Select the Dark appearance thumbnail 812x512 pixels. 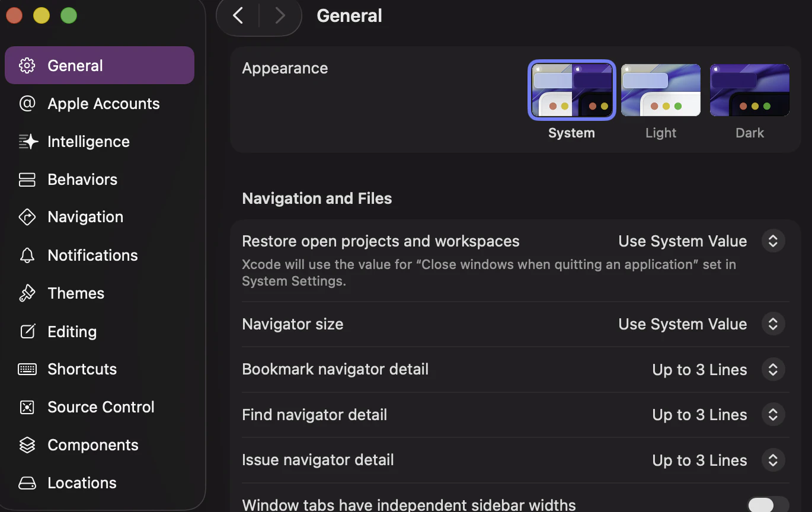(749, 90)
